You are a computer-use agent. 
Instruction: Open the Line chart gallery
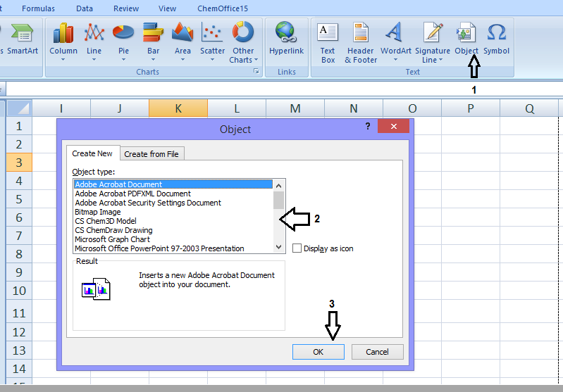coord(94,42)
